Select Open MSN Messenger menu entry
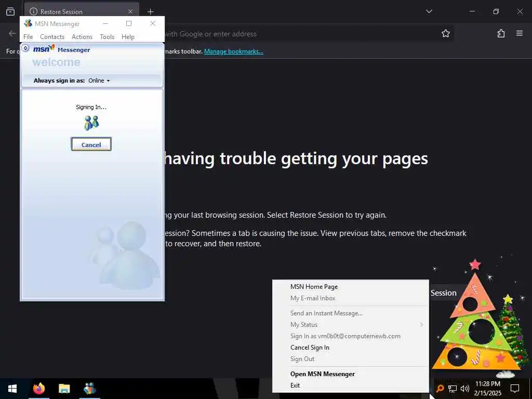The image size is (532, 399). pos(351,374)
